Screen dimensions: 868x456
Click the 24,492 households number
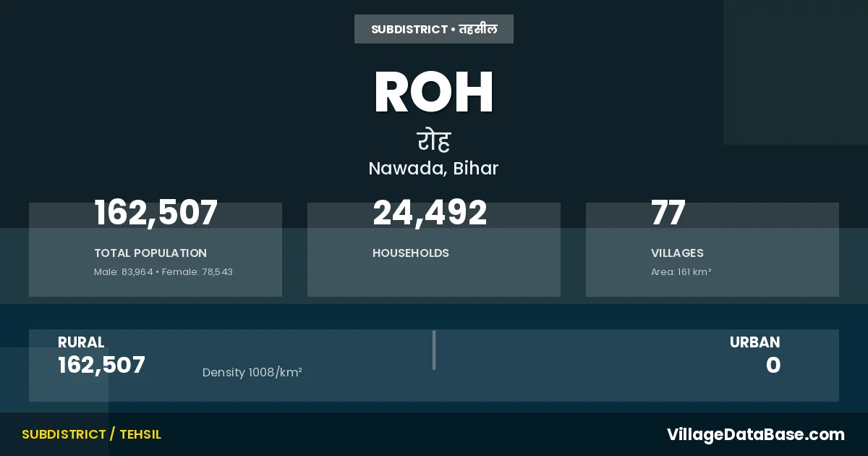(x=430, y=214)
